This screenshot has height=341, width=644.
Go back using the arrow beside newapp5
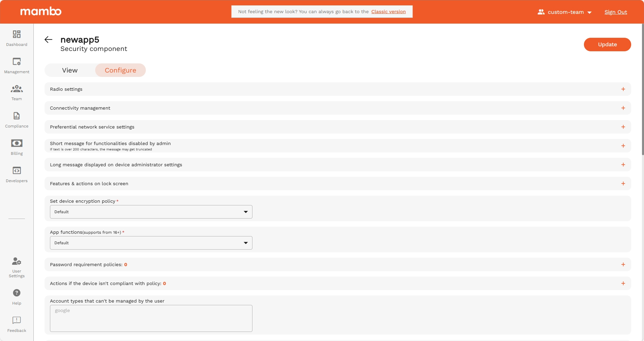[x=48, y=39]
